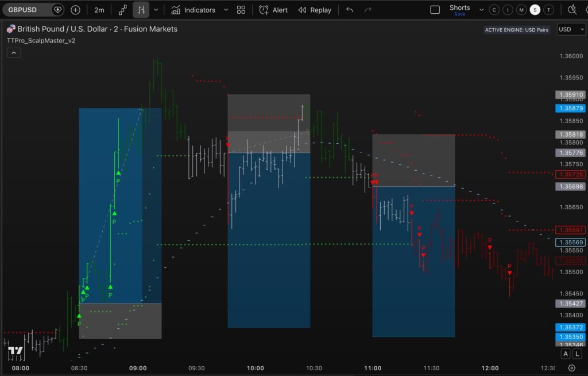Start bar Replay mode
The image size is (588, 376).
[x=315, y=10]
